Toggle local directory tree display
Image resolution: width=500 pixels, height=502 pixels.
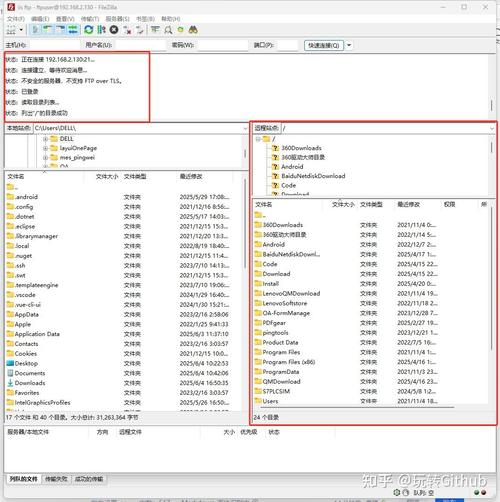(48, 30)
